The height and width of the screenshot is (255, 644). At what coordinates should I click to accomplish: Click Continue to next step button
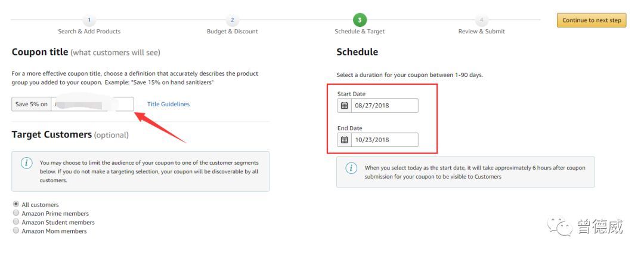click(592, 20)
